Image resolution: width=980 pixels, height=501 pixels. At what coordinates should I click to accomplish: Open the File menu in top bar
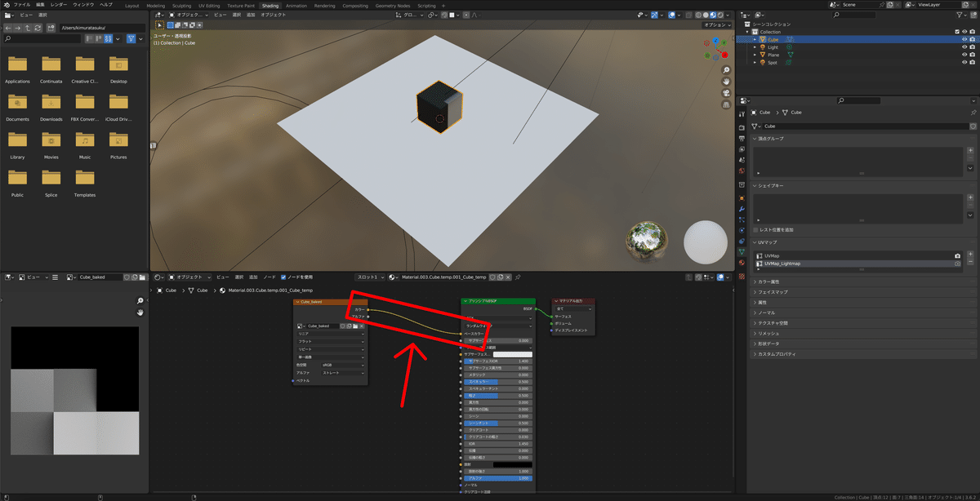point(22,5)
